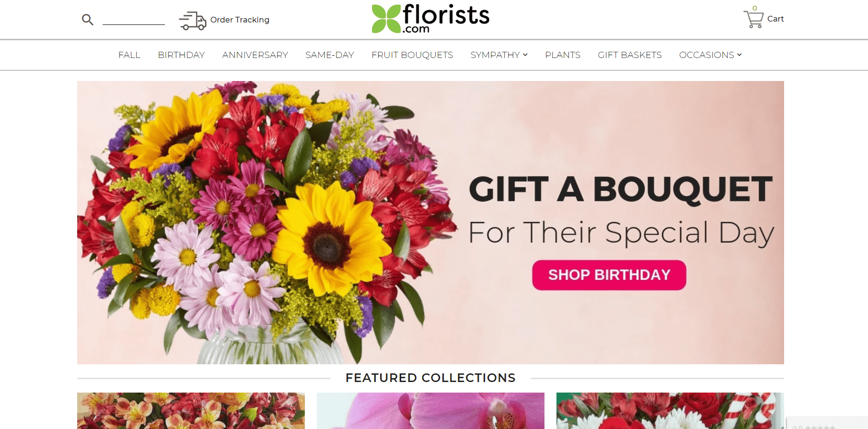Click the florists.com logo
This screenshot has height=429, width=868.
point(430,19)
